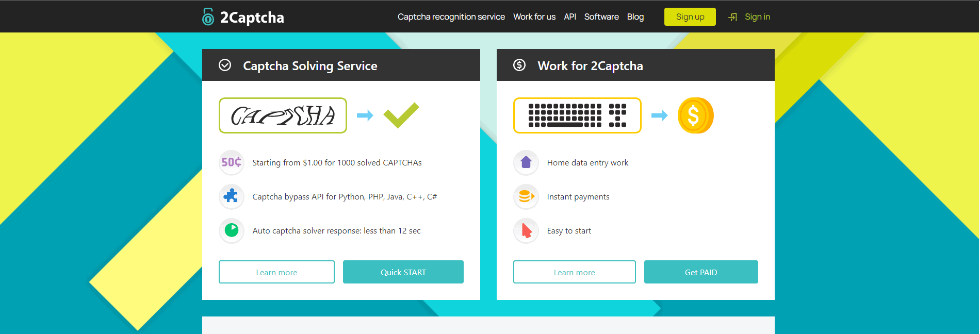Visit the Blog page

(x=635, y=16)
